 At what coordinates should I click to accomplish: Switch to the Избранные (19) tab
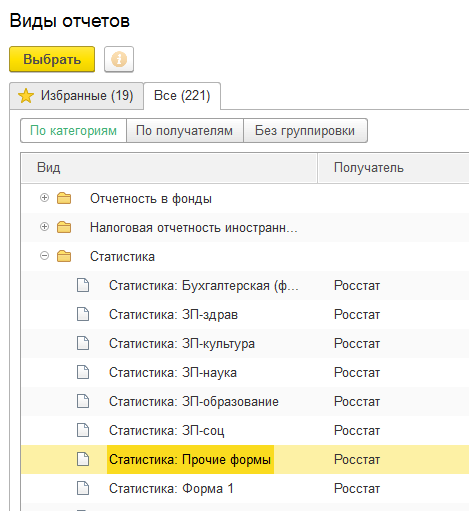(x=77, y=96)
